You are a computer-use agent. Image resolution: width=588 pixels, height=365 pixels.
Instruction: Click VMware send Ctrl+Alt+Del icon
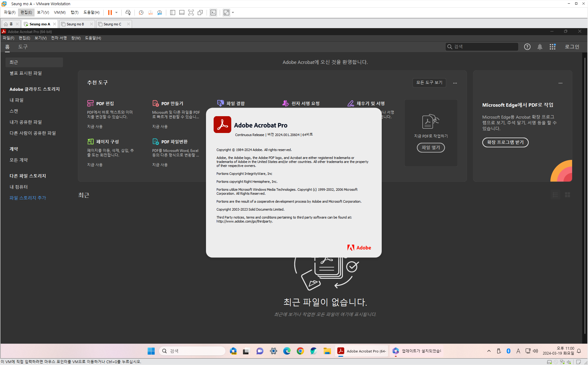pyautogui.click(x=128, y=13)
